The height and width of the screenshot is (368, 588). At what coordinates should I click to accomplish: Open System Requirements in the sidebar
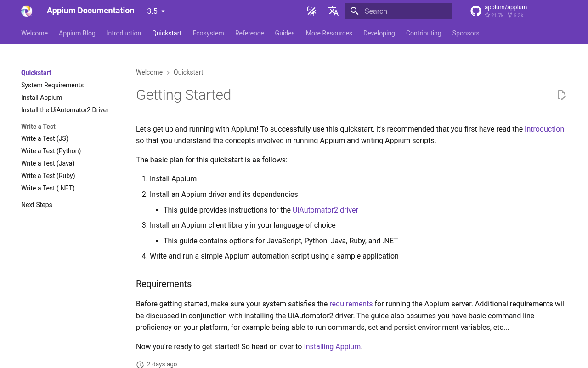pyautogui.click(x=52, y=85)
